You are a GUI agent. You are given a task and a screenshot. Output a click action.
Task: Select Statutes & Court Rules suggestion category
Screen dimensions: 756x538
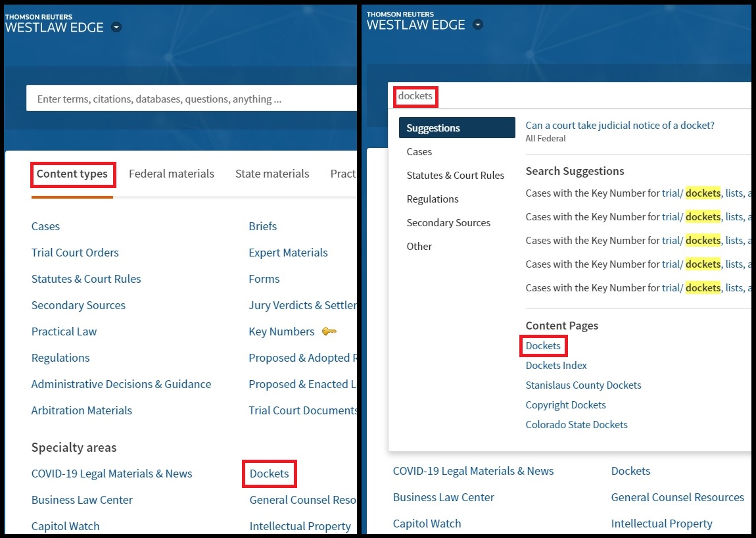pyautogui.click(x=455, y=176)
